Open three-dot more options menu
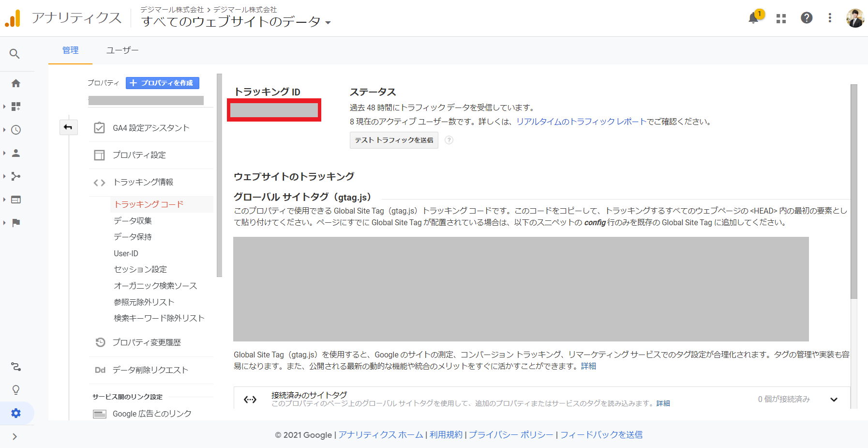The width and height of the screenshot is (868, 448). (x=830, y=18)
